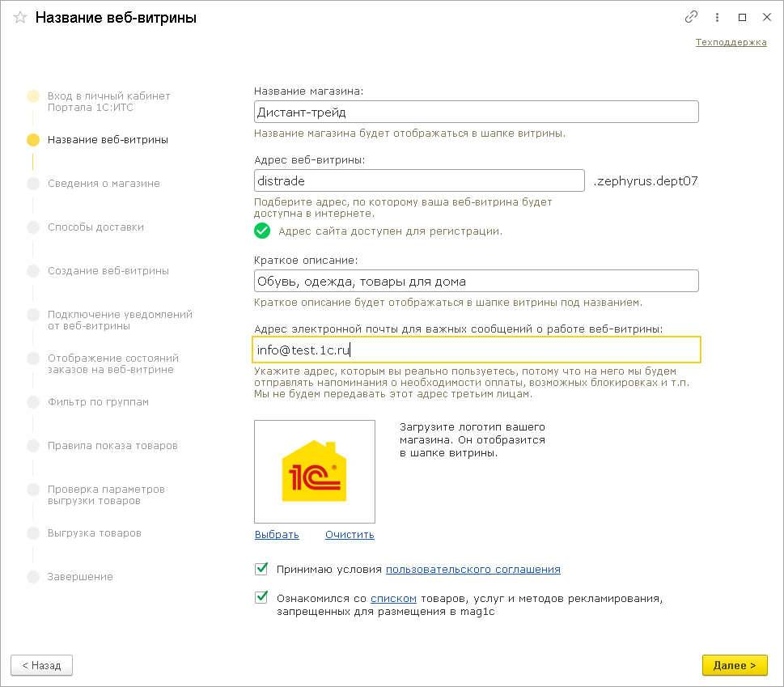Toggle the user agreement acceptance checkbox
The height and width of the screenshot is (687, 784).
coord(261,569)
